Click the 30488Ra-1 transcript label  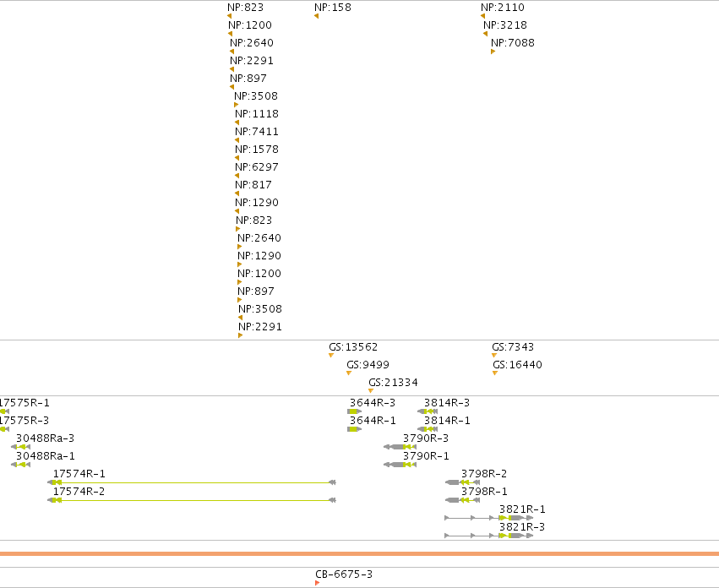click(x=45, y=456)
